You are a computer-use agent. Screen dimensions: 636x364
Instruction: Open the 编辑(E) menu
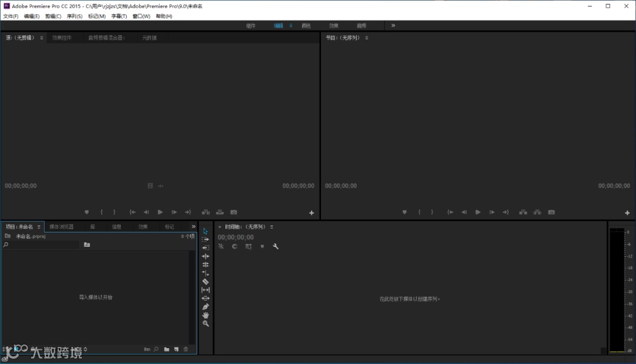[x=32, y=16]
